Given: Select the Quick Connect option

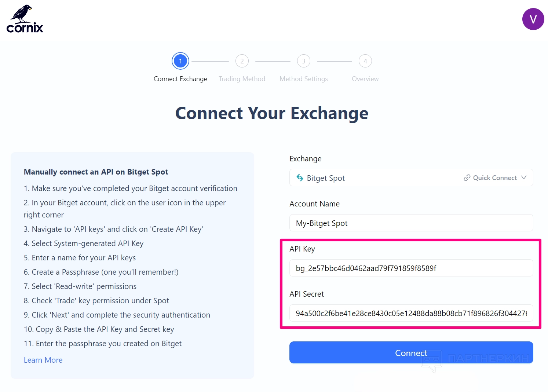Looking at the screenshot, I should pyautogui.click(x=494, y=178).
